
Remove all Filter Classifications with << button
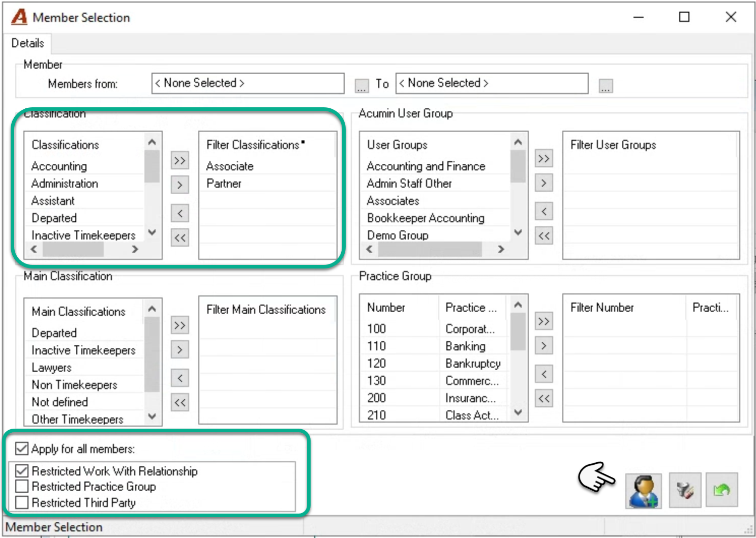click(x=180, y=237)
